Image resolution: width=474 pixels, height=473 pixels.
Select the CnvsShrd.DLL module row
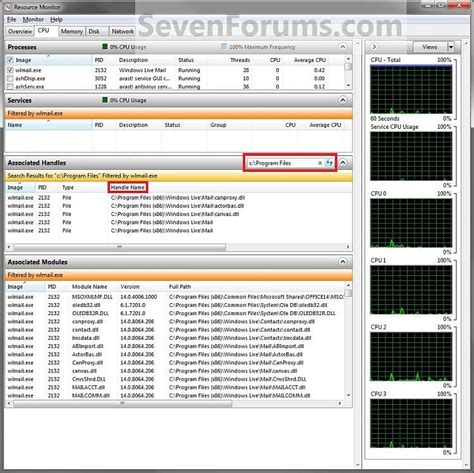(x=175, y=379)
